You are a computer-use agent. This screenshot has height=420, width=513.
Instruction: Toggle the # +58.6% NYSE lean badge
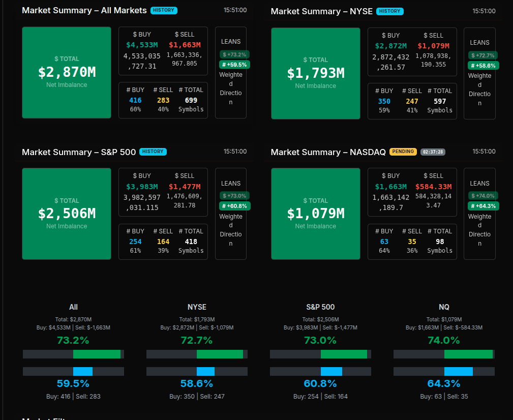483,66
